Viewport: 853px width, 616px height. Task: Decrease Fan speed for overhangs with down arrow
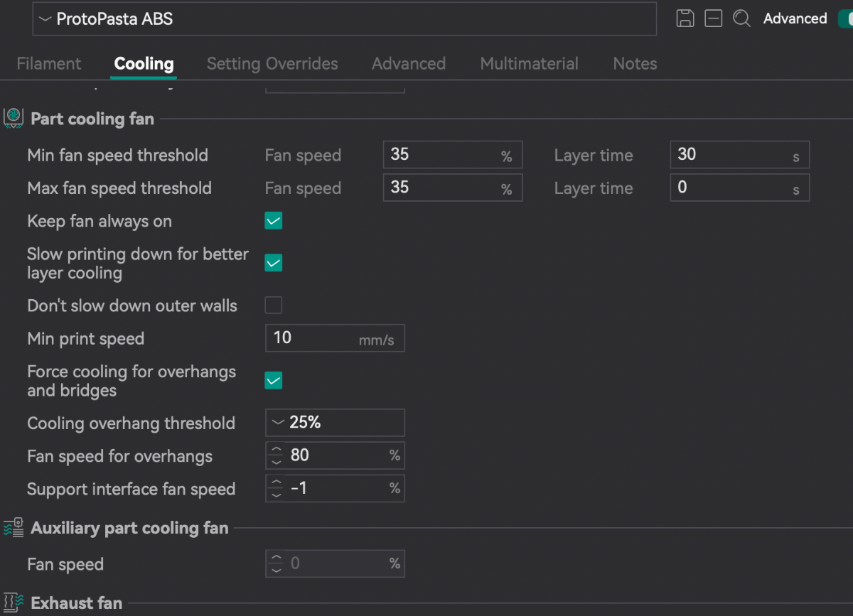277,461
